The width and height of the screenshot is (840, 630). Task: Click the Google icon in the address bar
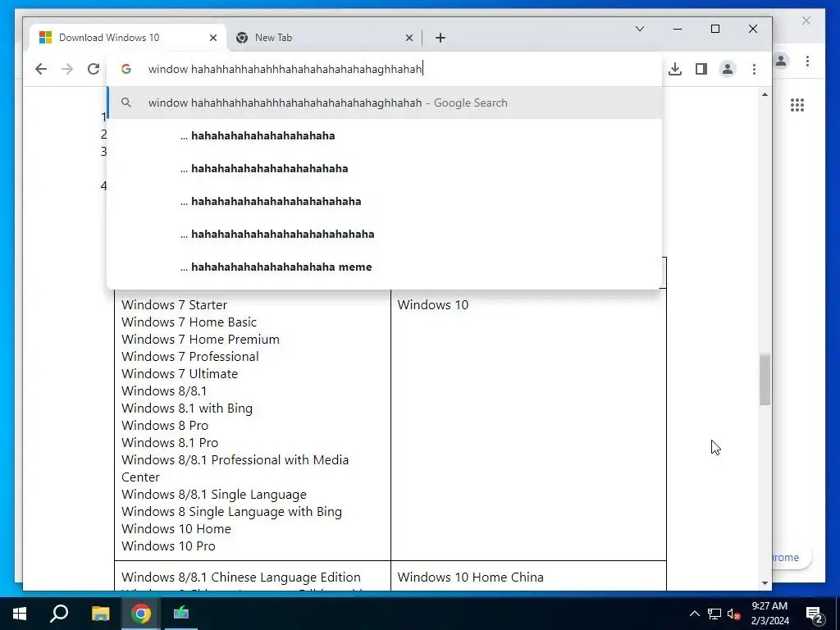point(126,69)
